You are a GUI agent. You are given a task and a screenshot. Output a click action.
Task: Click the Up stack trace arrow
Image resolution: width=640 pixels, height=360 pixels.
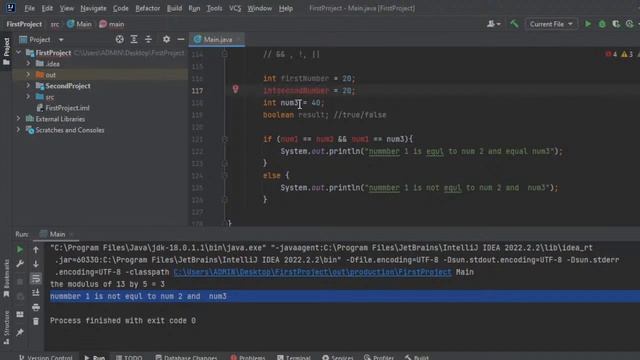tap(36, 249)
